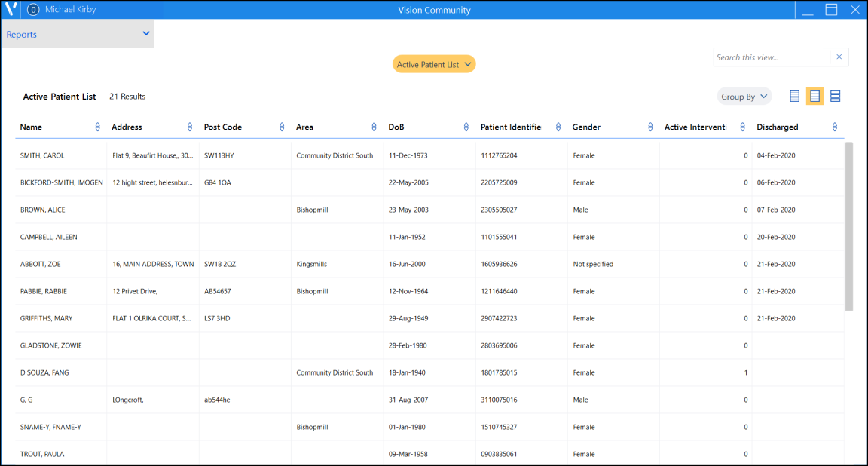This screenshot has width=868, height=466.
Task: Click the Patient Identifier column header
Action: [x=511, y=127]
